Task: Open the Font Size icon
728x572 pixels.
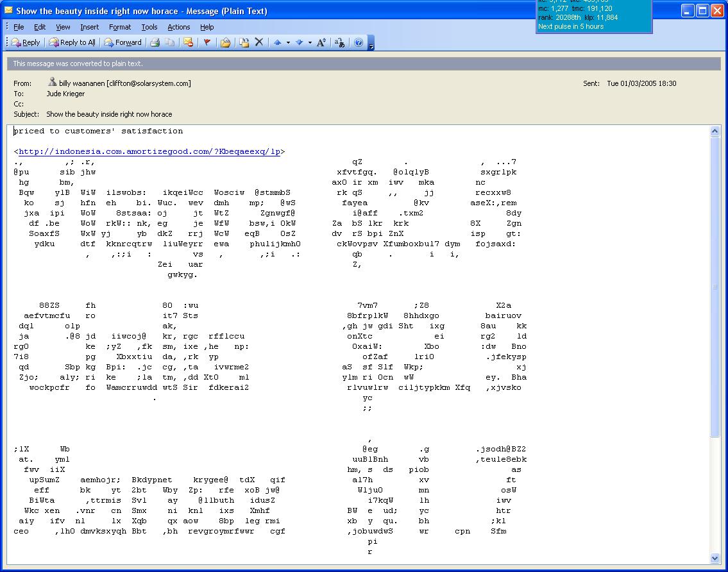Action: [x=321, y=42]
